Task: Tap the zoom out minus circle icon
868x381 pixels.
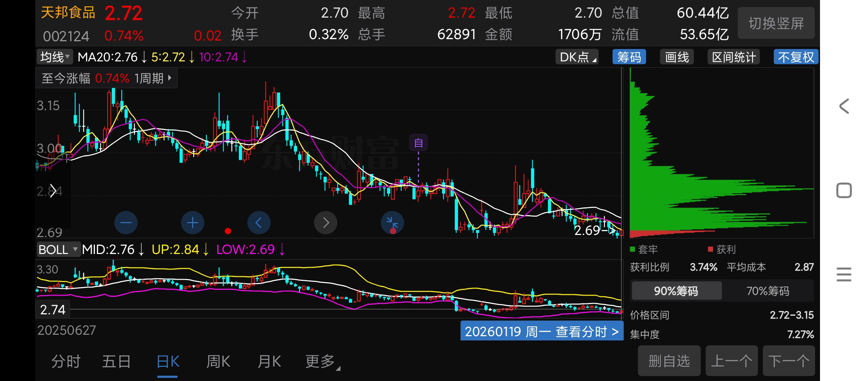Action: point(126,223)
